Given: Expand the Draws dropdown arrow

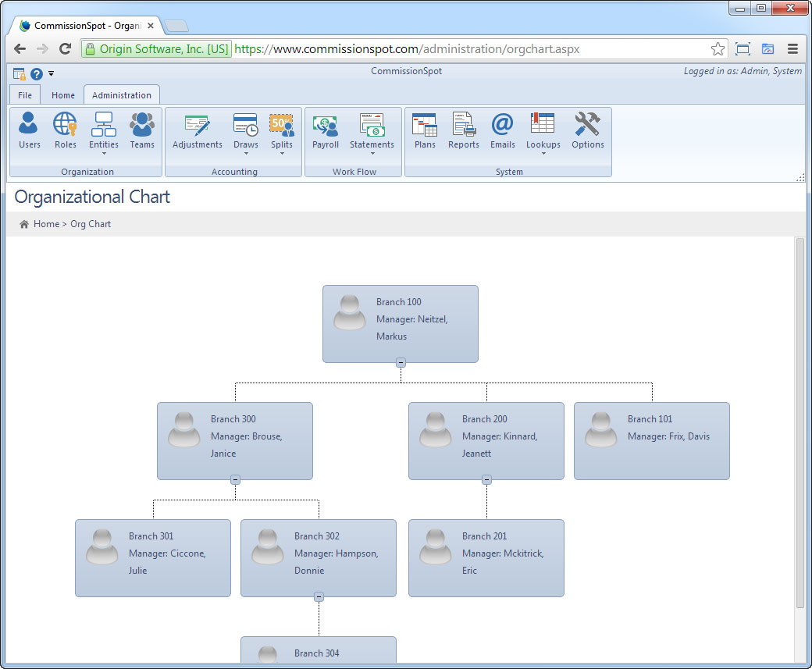Looking at the screenshot, I should pos(246,154).
